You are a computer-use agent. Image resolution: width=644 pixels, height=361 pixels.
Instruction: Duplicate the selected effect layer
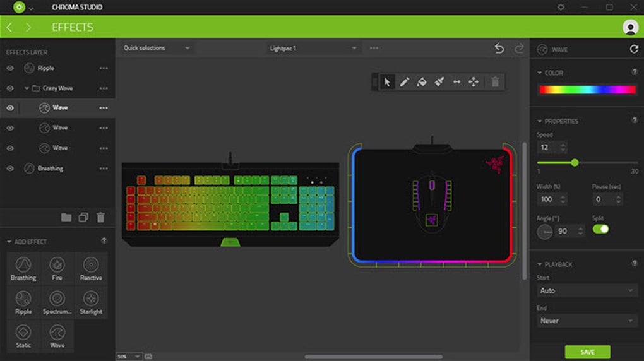tap(83, 217)
